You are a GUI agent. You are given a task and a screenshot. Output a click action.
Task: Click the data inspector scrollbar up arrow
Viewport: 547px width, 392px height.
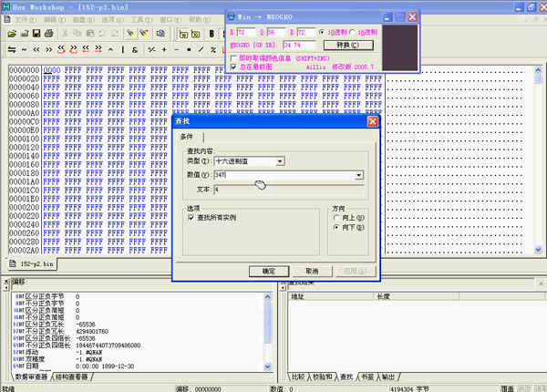click(267, 297)
